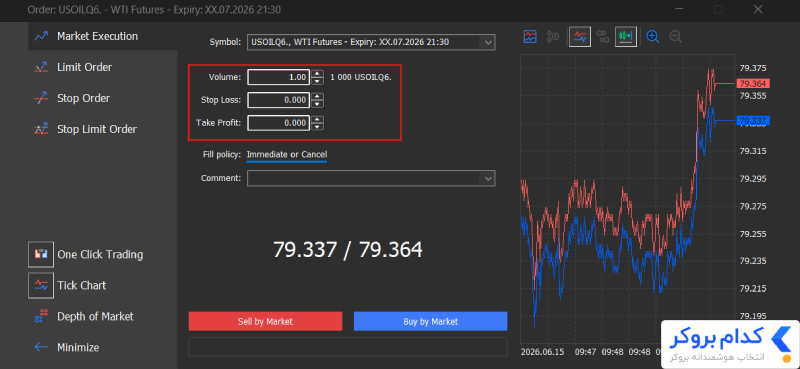Increase Volume with up arrow

click(317, 74)
